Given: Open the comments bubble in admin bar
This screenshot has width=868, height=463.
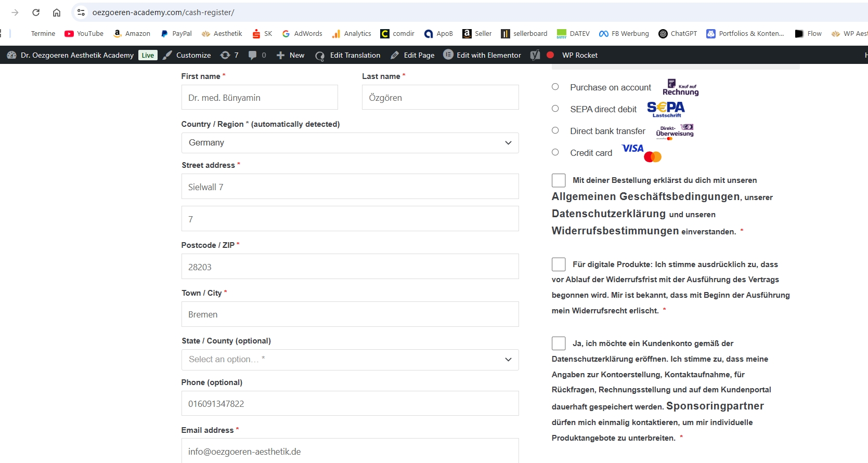Looking at the screenshot, I should point(257,55).
